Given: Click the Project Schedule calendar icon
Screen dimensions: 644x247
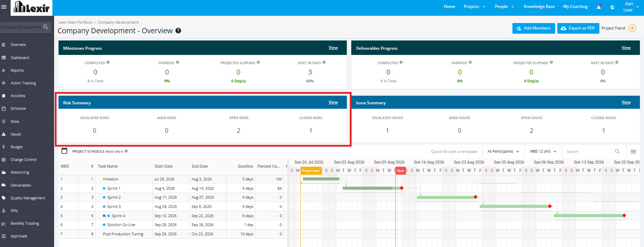Looking at the screenshot, I should (64, 151).
